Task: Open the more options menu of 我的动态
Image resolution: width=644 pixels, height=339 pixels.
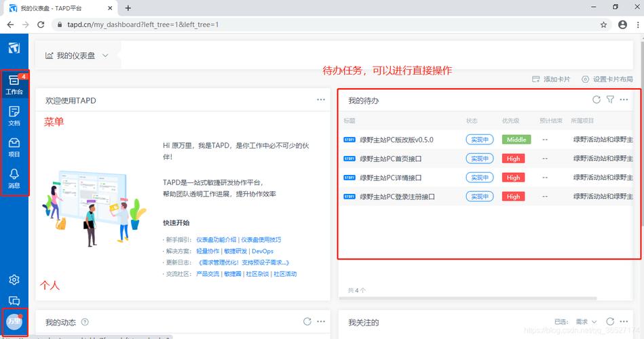Action: click(x=321, y=322)
